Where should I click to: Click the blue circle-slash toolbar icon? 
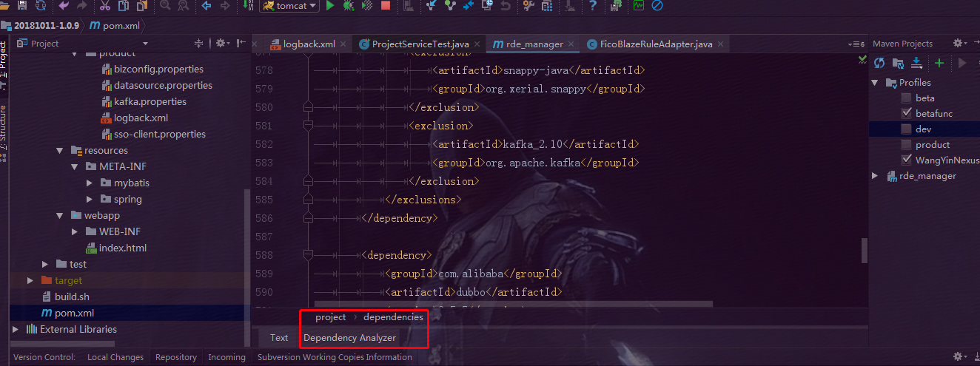point(657,6)
